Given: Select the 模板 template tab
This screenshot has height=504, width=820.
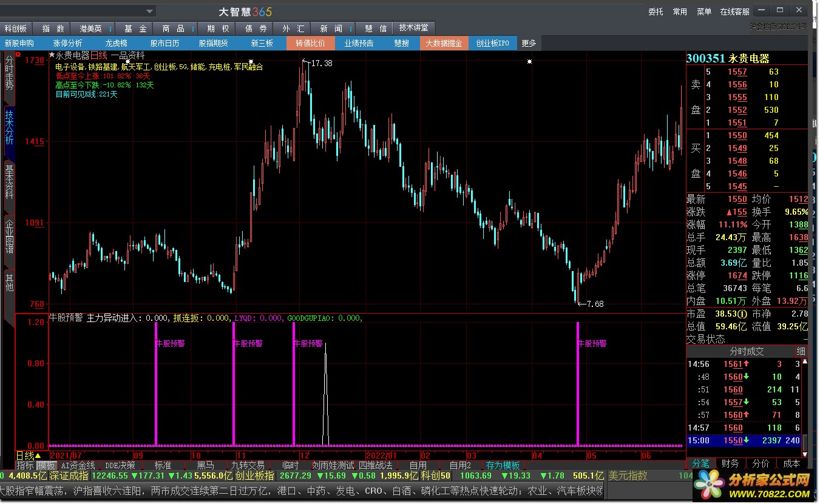Looking at the screenshot, I should tap(47, 465).
